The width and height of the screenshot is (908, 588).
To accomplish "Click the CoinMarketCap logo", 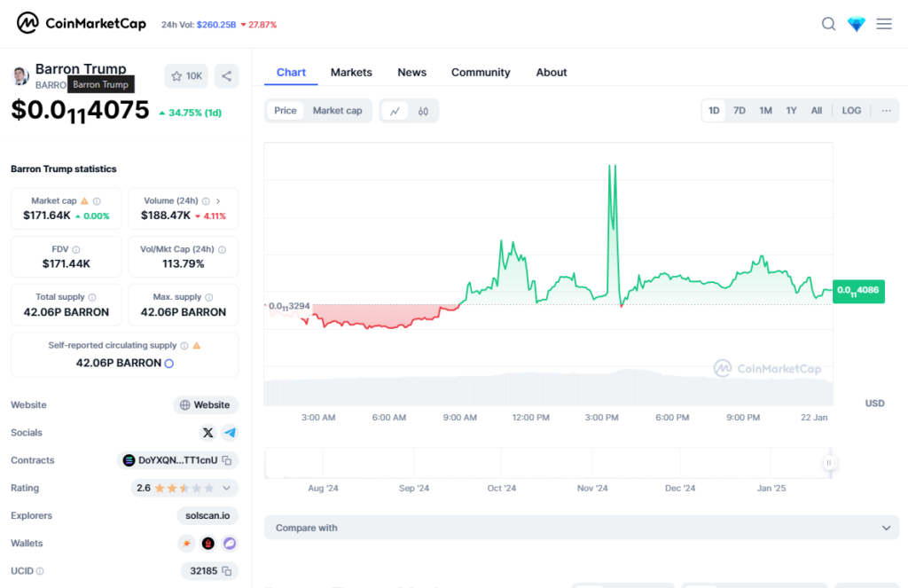I will point(81,24).
